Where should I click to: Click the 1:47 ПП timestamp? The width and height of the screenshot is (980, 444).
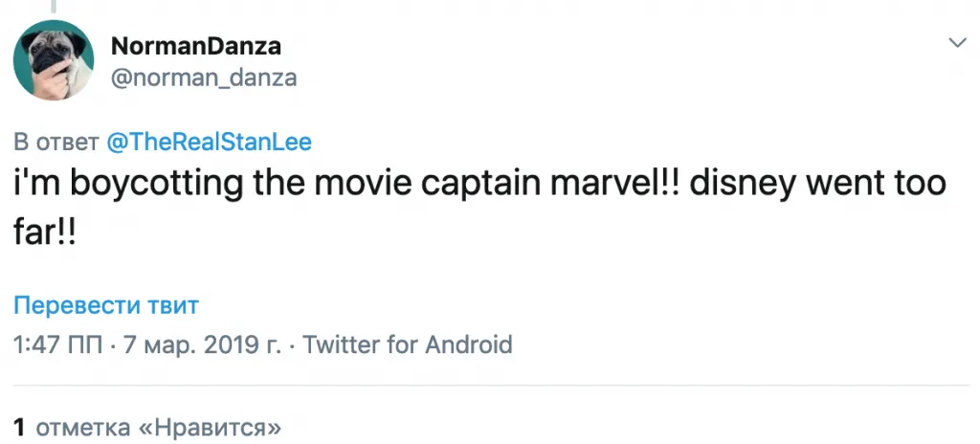pos(58,344)
